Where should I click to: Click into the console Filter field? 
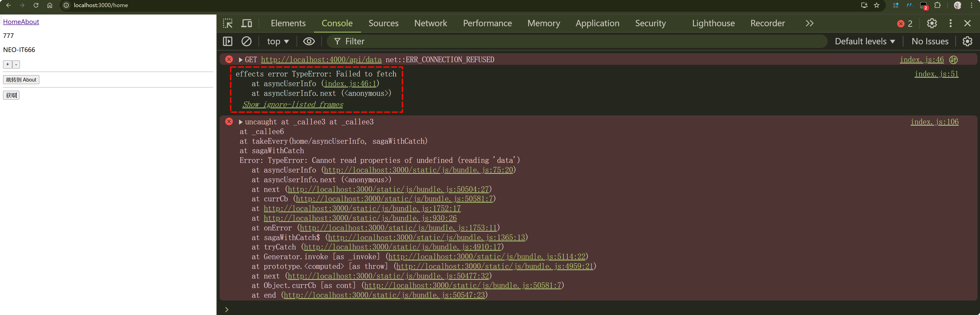(x=571, y=42)
